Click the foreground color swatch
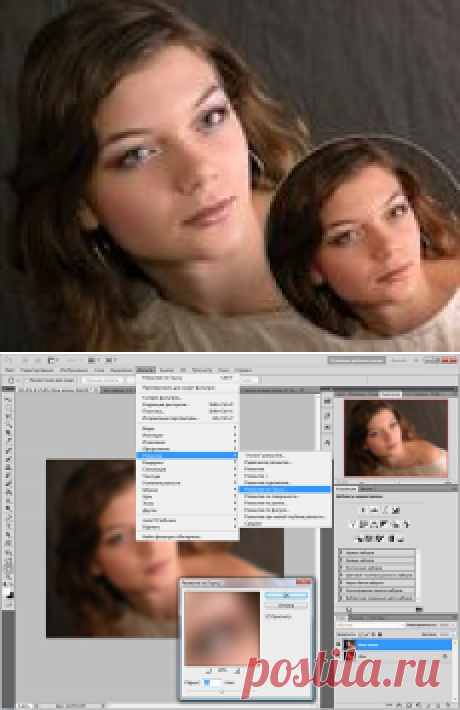 (x=7, y=592)
